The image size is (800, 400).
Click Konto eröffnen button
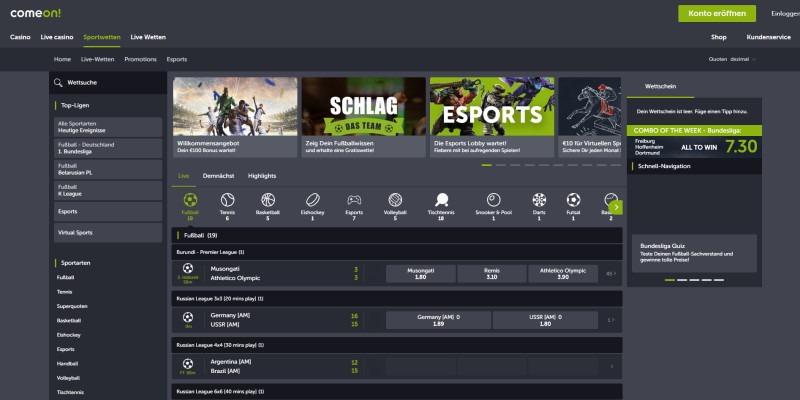tap(717, 13)
